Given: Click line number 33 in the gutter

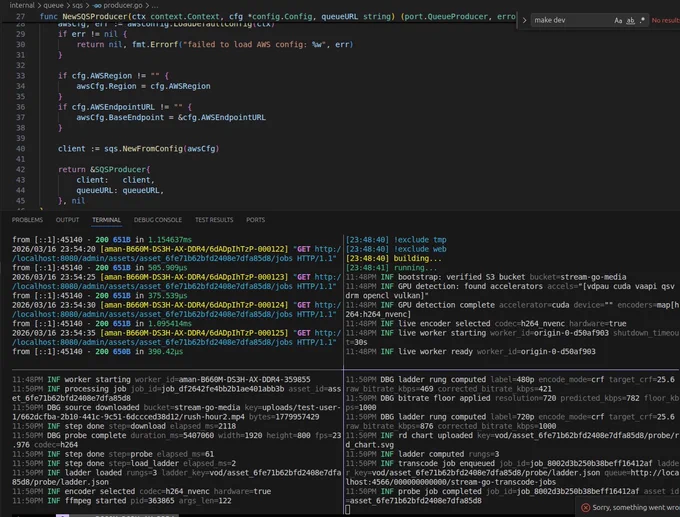Looking at the screenshot, I should [20, 76].
